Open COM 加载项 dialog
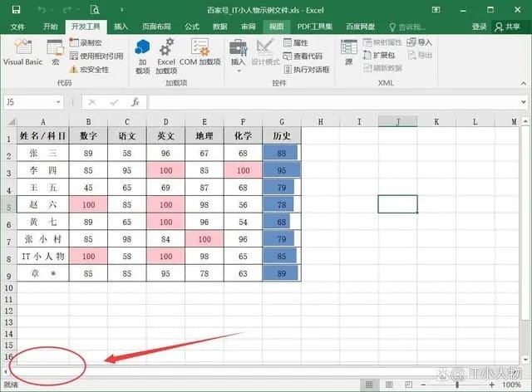Screen dimensions: 532x392 199,52
